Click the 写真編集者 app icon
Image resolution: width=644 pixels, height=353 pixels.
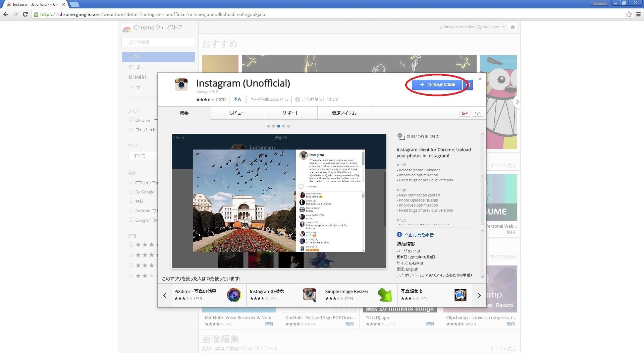[461, 295]
